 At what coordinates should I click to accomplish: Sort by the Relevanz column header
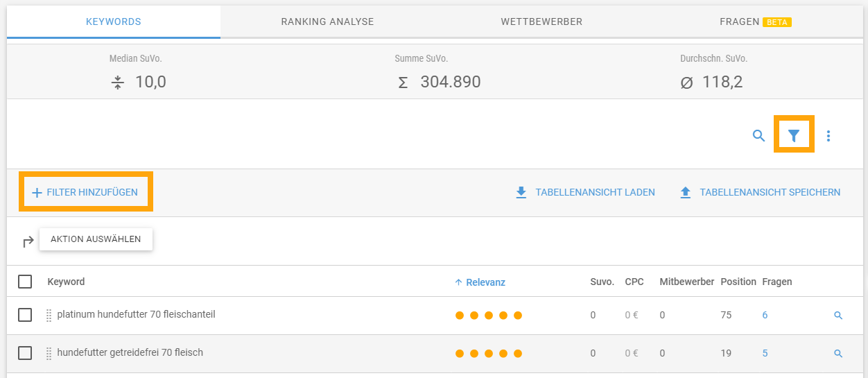pyautogui.click(x=480, y=282)
